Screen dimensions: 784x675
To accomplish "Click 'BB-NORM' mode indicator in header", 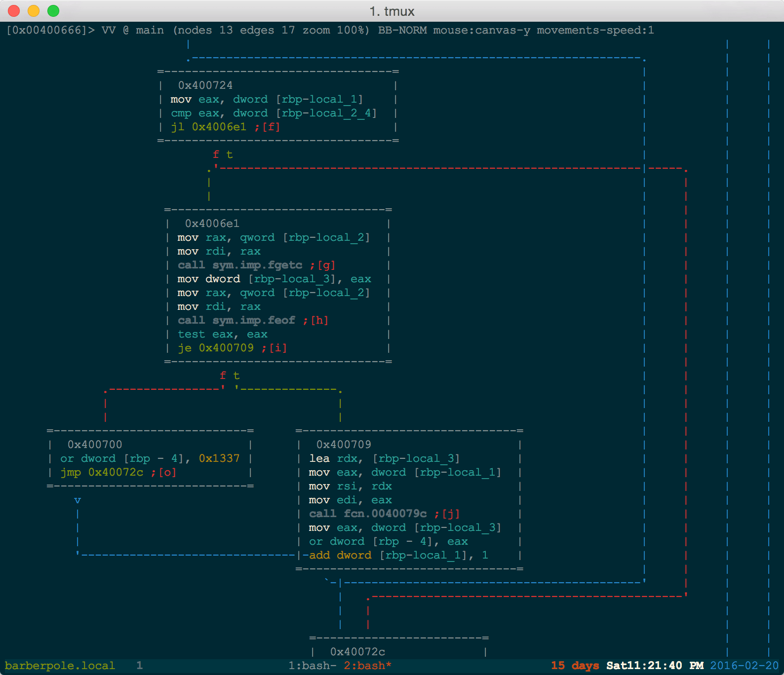I will 402,30.
